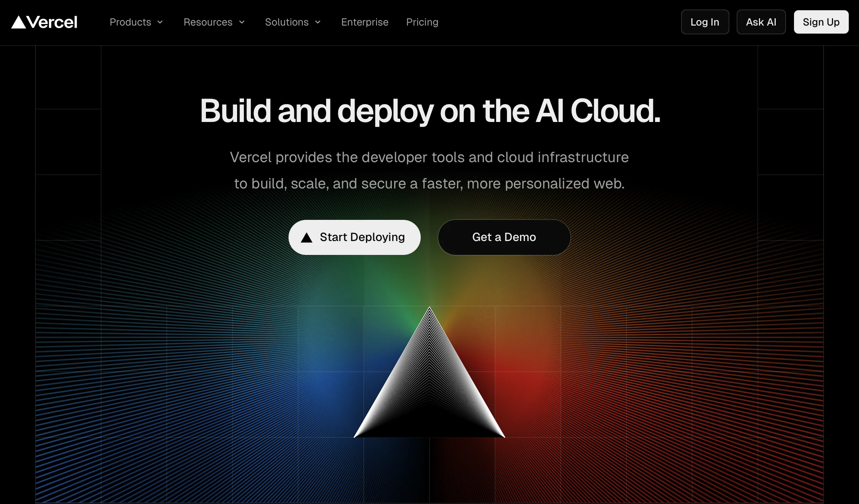The width and height of the screenshot is (859, 504).
Task: Click the Sign Up button
Action: pyautogui.click(x=821, y=22)
